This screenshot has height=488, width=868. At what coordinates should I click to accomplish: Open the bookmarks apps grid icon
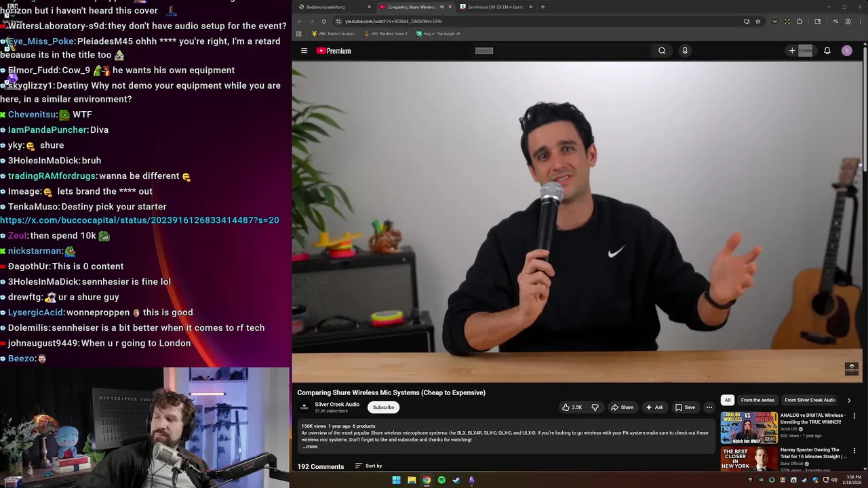(x=298, y=34)
